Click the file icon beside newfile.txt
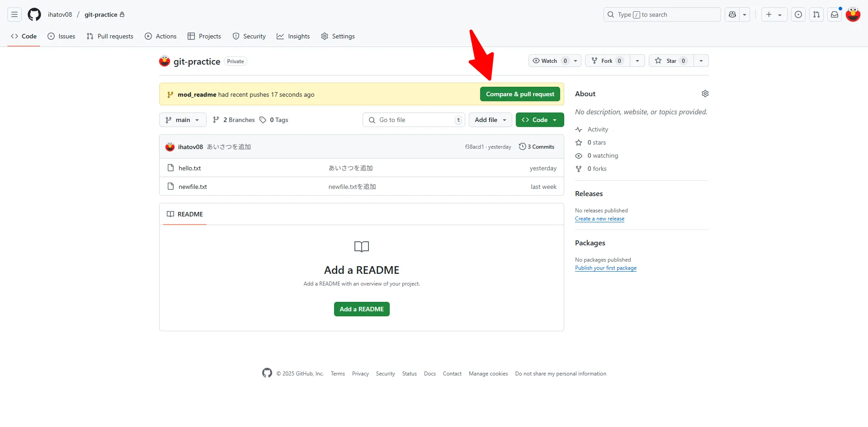This screenshot has height=427, width=868. [x=170, y=186]
